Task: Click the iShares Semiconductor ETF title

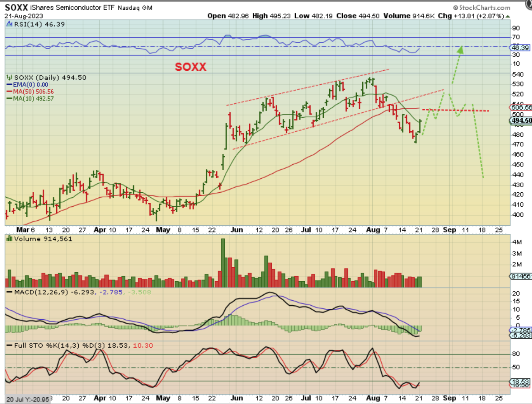Action: [72, 8]
